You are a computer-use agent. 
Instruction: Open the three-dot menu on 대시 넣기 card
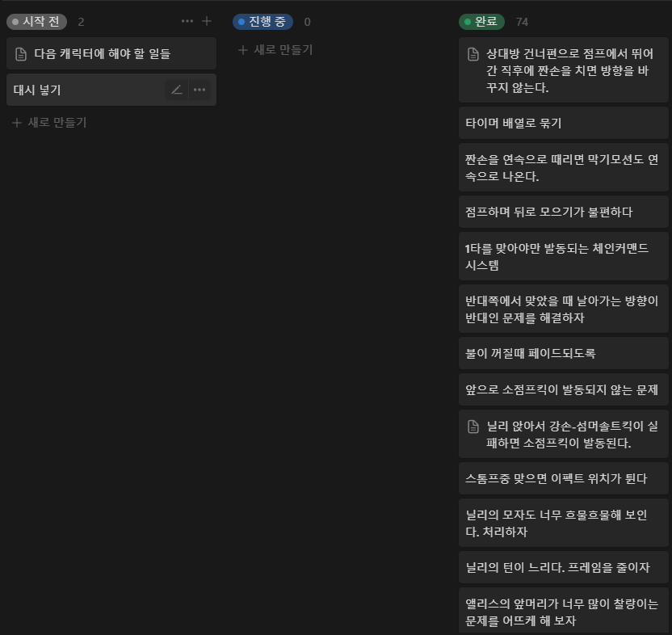[199, 90]
